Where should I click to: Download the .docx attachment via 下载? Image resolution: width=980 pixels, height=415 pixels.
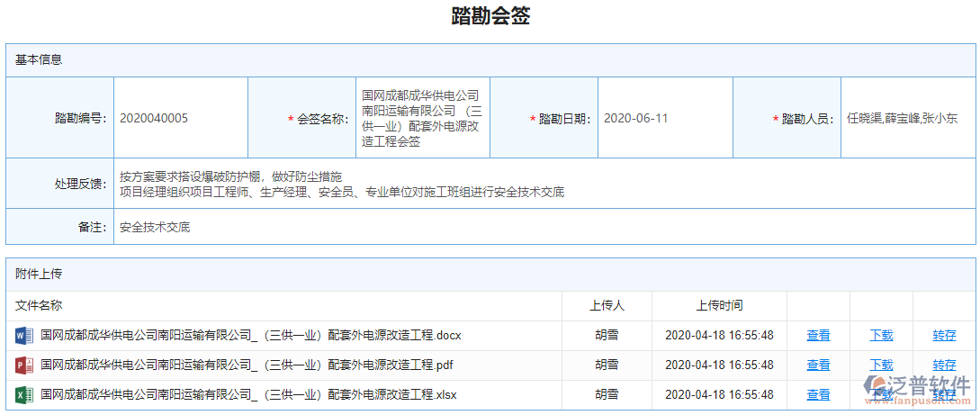[881, 336]
